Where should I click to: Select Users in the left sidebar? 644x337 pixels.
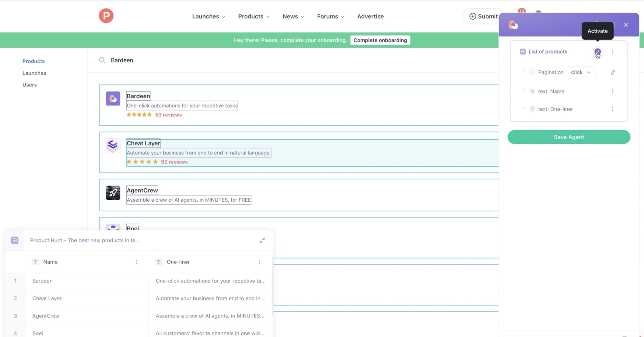[30, 85]
